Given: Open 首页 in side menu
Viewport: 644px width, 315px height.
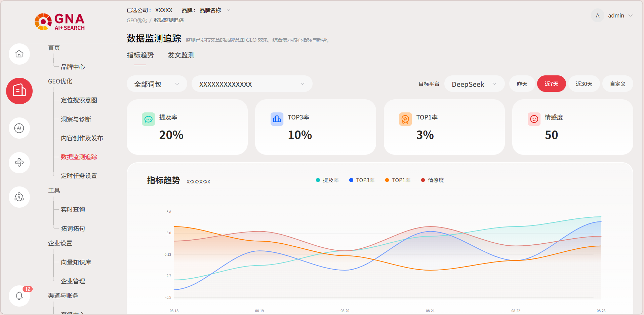Looking at the screenshot, I should [54, 47].
